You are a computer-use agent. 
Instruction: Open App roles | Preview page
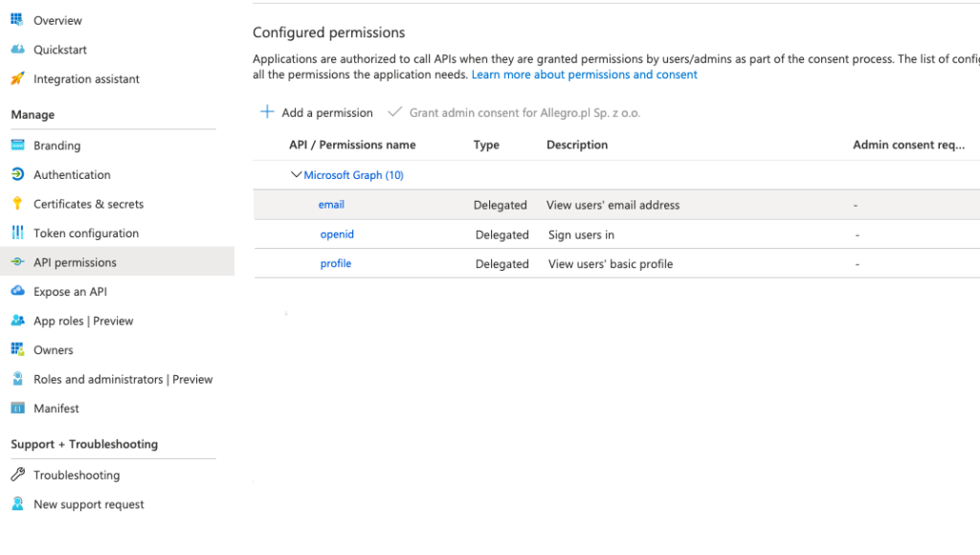click(x=83, y=322)
